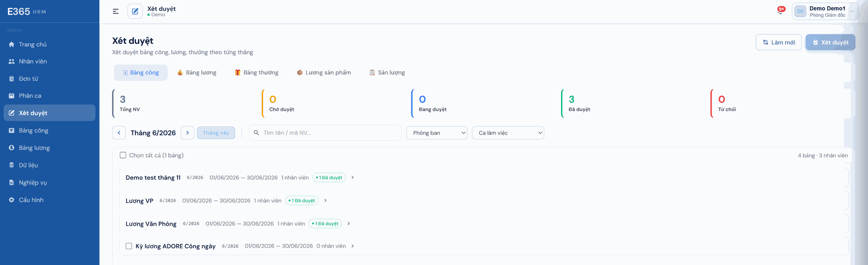Switch to the Bảng thưởng tab
Viewport: 868px width, 265px height.
point(256,73)
